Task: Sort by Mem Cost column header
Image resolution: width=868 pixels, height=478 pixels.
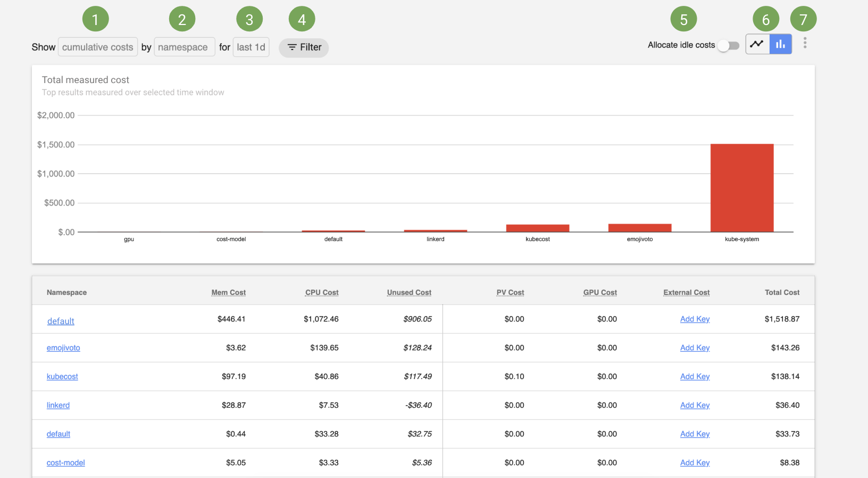Action: click(229, 292)
